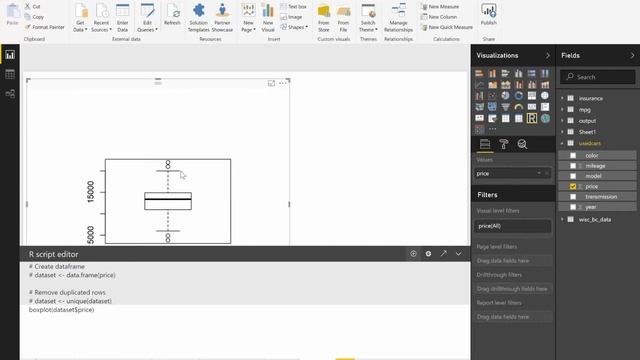Click New Measure

440,7
